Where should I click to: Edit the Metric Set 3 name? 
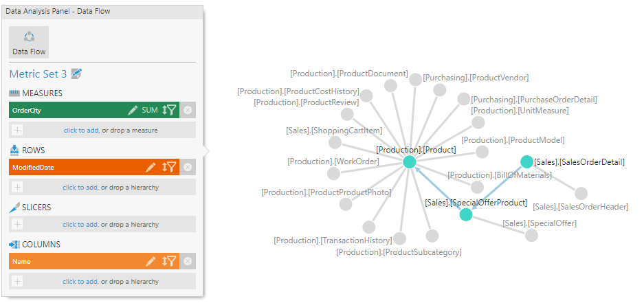(77, 74)
